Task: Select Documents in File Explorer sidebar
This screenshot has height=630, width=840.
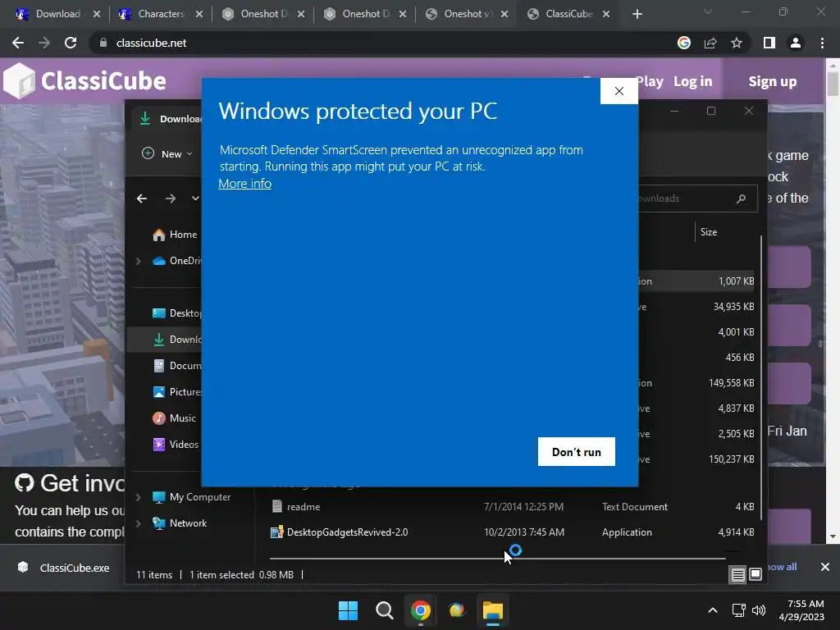Action: coord(177,366)
